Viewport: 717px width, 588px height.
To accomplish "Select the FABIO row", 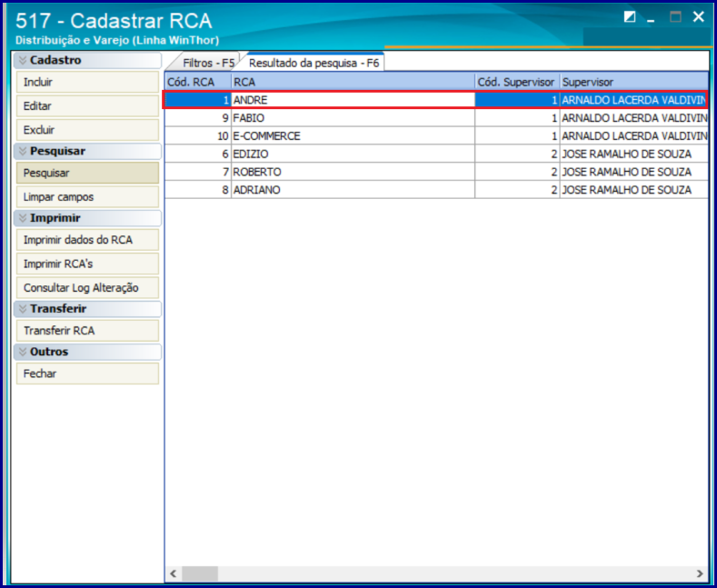I will (x=436, y=118).
